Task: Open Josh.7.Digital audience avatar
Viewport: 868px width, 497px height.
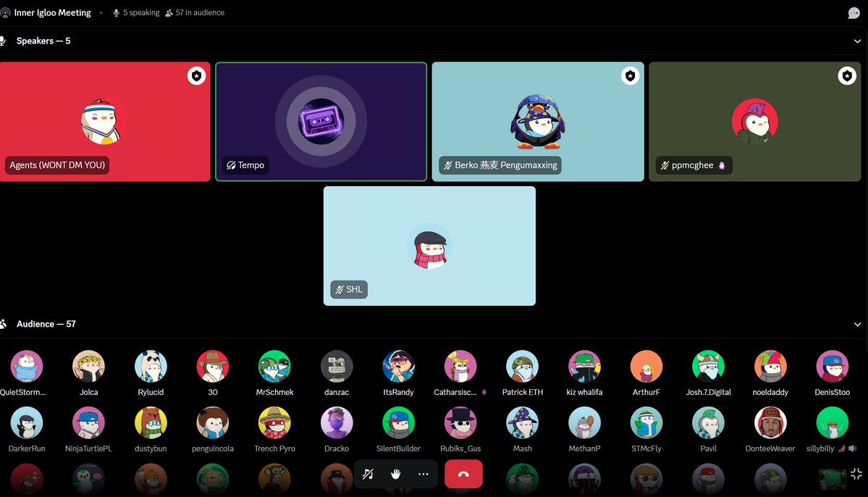Action: (x=709, y=367)
